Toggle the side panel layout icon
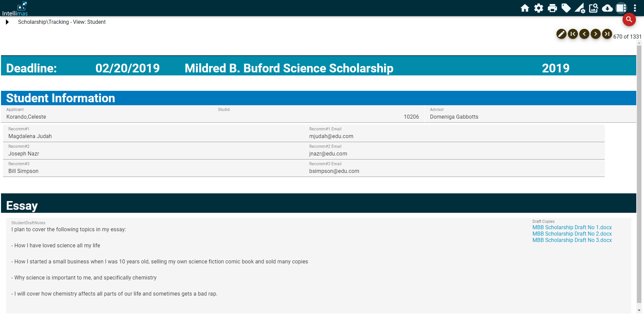644x314 pixels. 621,8
